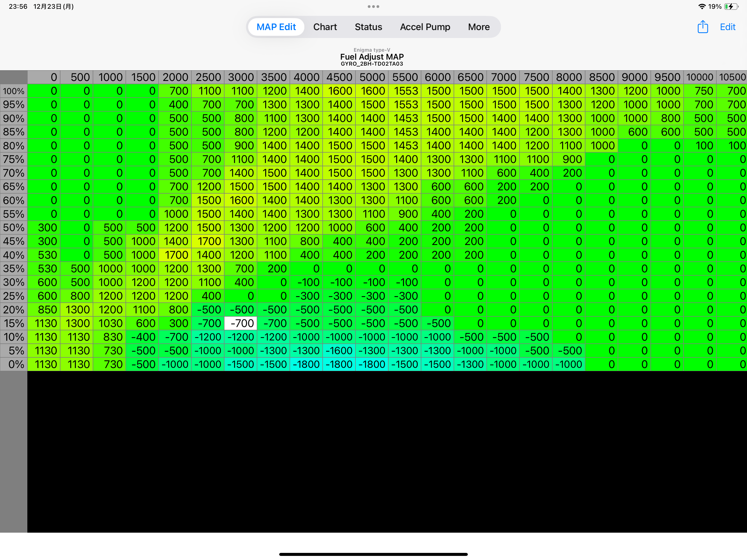
Task: Tap the battery charging icon
Action: click(731, 6)
